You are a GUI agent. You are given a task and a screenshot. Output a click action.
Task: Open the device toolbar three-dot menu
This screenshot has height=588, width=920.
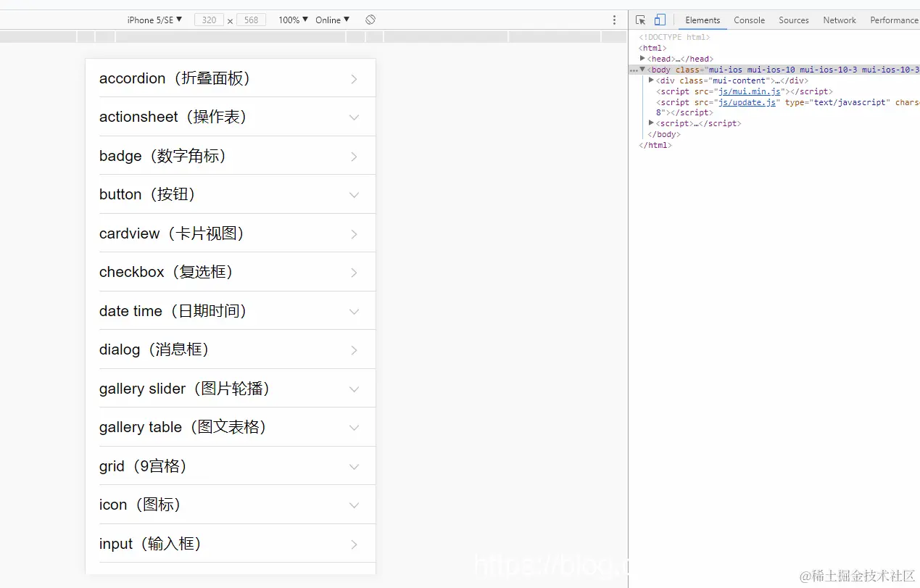615,20
